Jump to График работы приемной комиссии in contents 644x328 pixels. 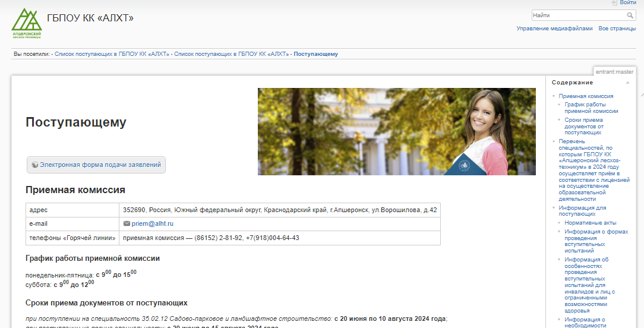[x=591, y=108]
